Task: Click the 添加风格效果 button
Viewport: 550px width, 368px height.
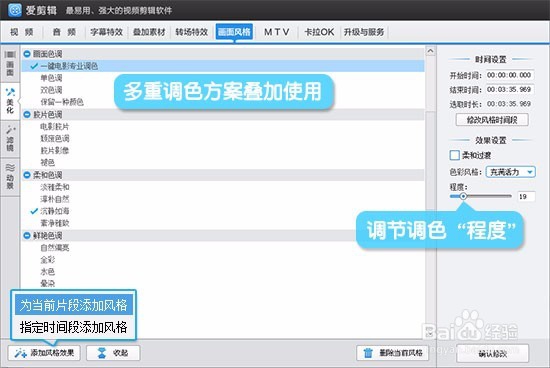Action: tap(44, 353)
